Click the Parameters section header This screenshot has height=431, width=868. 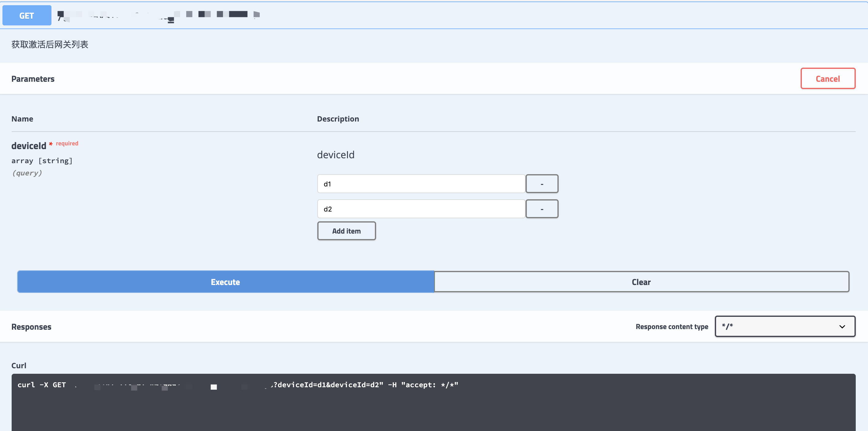[33, 78]
